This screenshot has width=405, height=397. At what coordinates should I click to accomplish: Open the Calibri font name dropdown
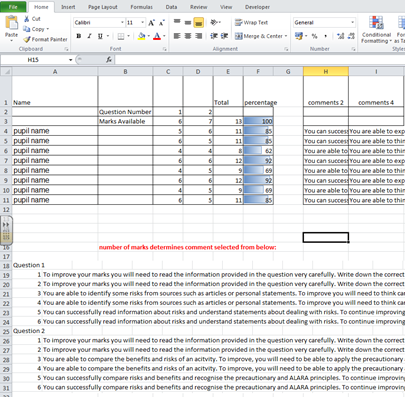[122, 23]
